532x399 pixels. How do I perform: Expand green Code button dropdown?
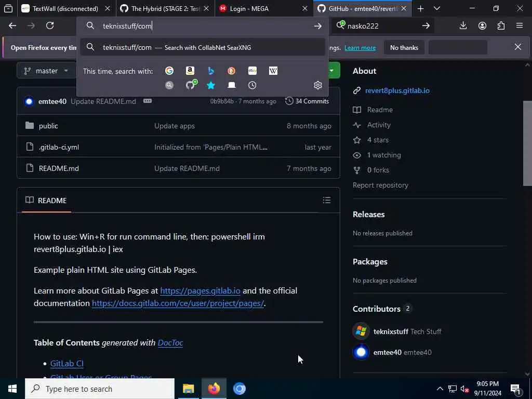coord(332,71)
